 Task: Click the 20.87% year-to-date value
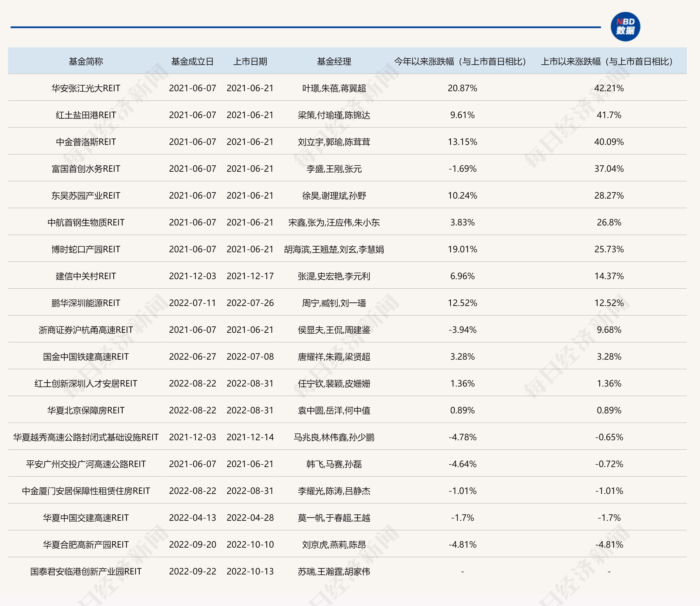point(462,88)
